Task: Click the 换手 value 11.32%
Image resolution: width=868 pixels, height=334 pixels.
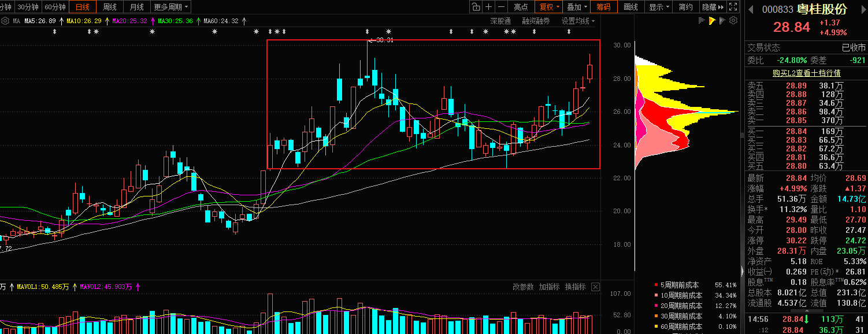Action: (792, 209)
